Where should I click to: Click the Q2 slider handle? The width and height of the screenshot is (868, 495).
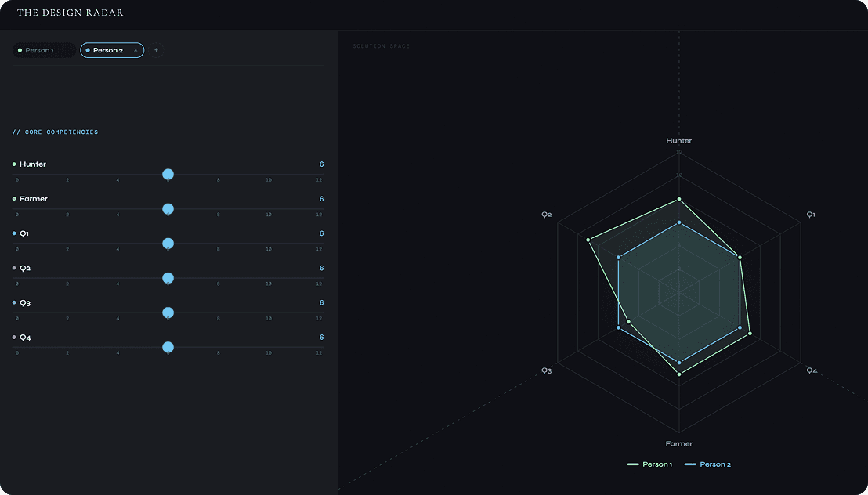168,278
